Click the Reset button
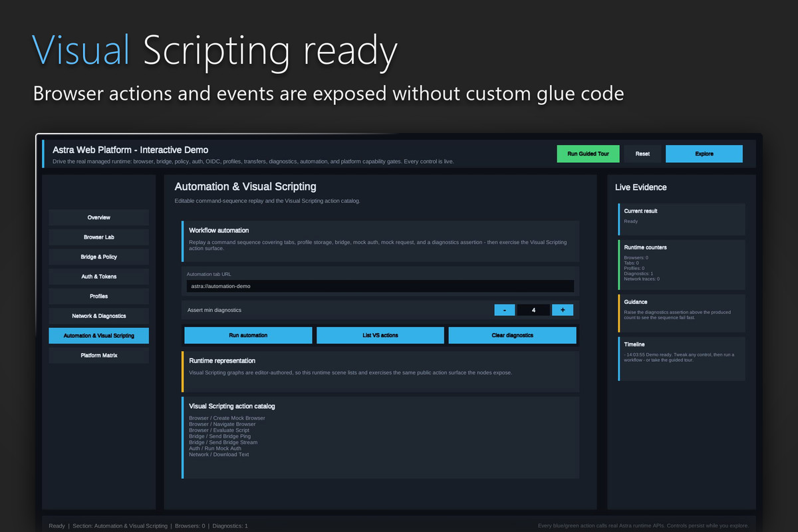The image size is (798, 532). [x=642, y=154]
